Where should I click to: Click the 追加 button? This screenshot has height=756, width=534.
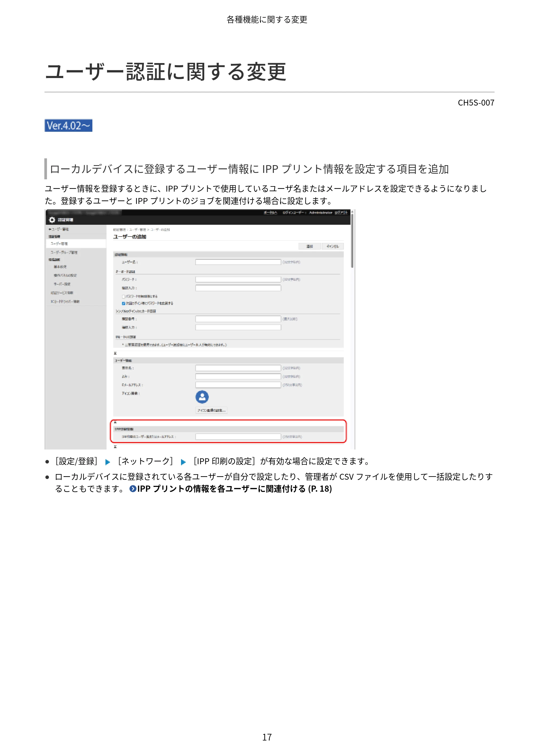(309, 246)
